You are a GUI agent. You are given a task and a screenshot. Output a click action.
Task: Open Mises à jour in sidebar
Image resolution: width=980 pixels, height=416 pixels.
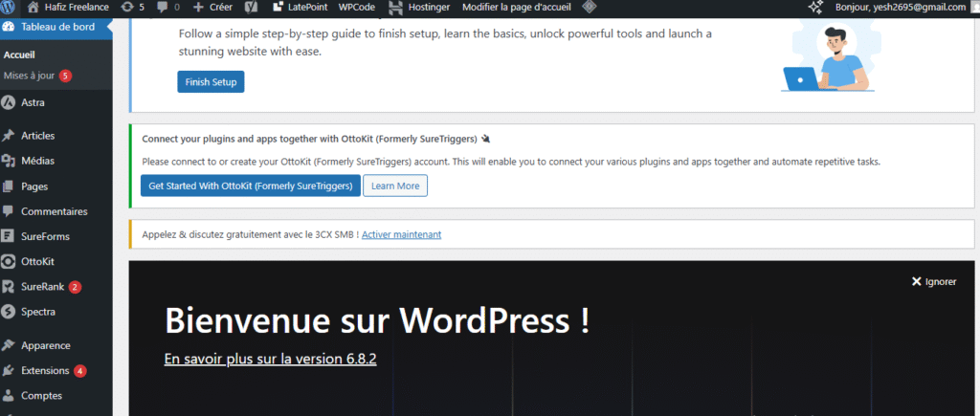click(x=30, y=76)
